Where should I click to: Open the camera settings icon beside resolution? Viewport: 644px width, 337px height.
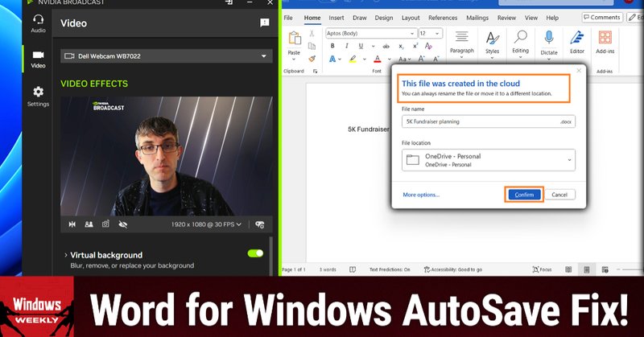[x=260, y=224]
